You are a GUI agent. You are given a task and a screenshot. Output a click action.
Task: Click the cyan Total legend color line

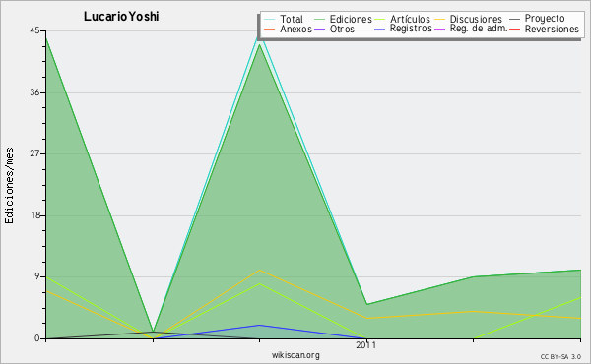269,20
